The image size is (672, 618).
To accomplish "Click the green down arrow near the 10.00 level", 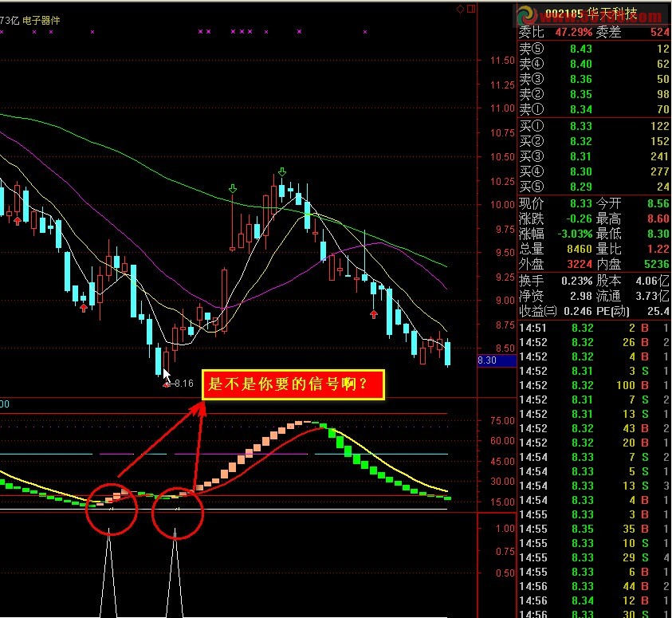I will point(233,188).
